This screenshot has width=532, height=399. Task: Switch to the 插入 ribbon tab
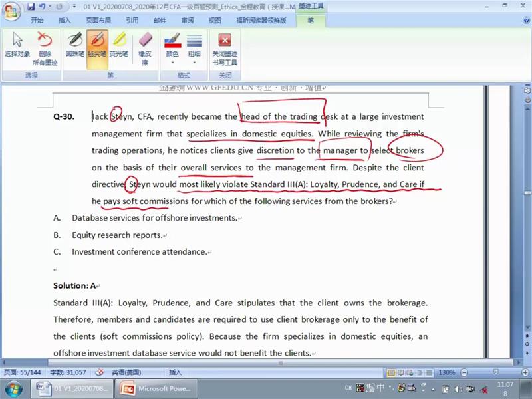pos(65,21)
